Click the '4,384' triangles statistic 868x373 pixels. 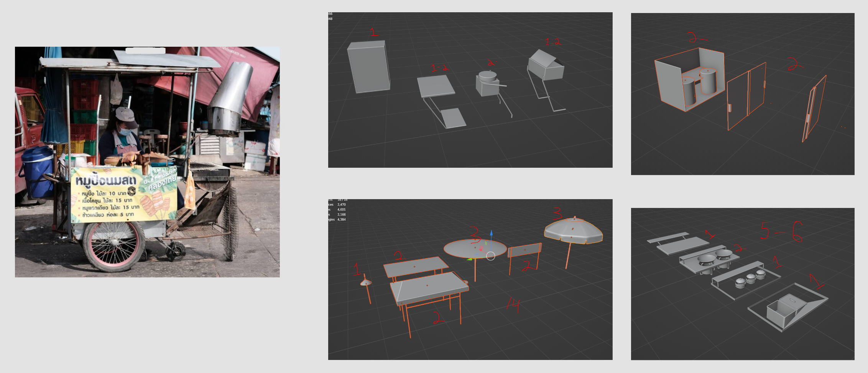point(341,220)
